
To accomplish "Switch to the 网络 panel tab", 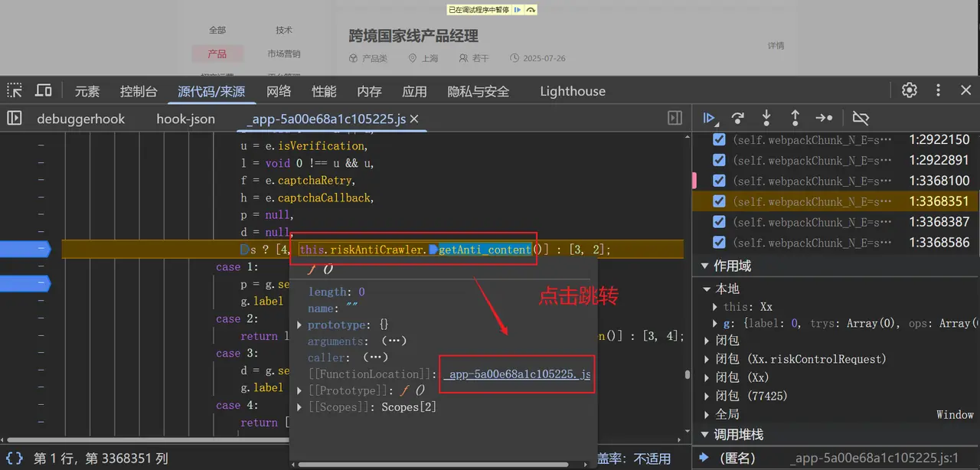I will (x=279, y=91).
